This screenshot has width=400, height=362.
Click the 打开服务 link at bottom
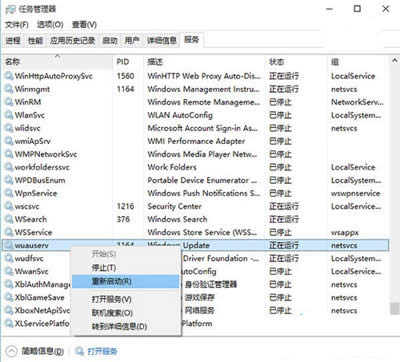(x=102, y=351)
